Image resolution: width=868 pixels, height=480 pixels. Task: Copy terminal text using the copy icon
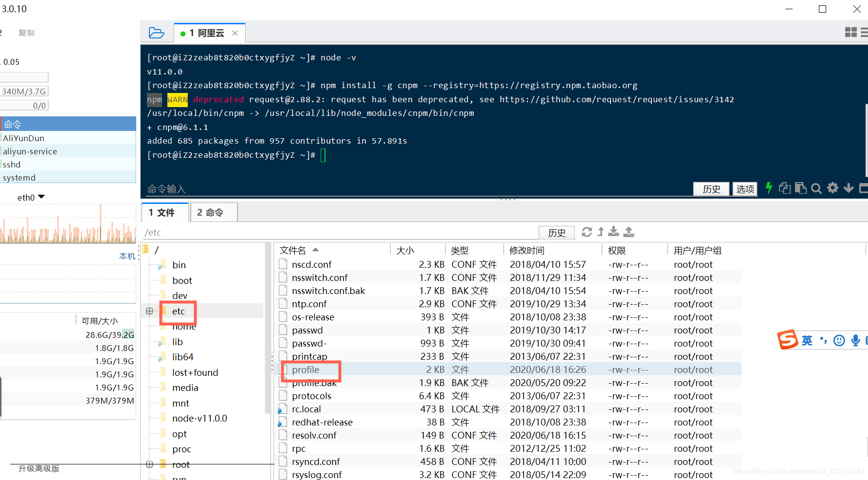tap(784, 188)
